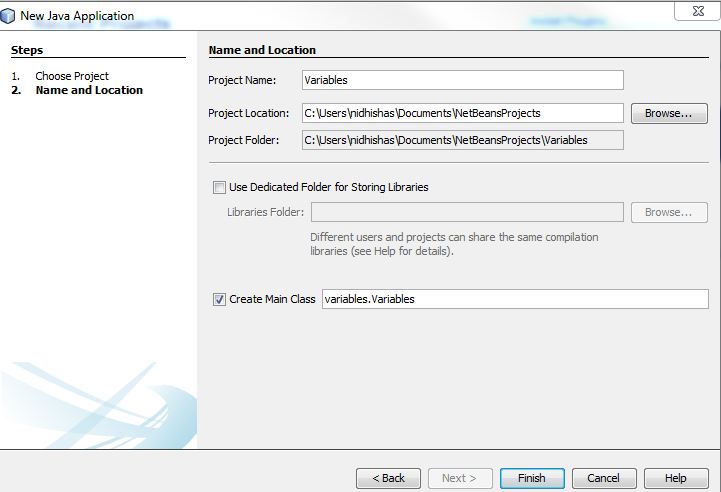Click into the Project Location field

(x=462, y=113)
